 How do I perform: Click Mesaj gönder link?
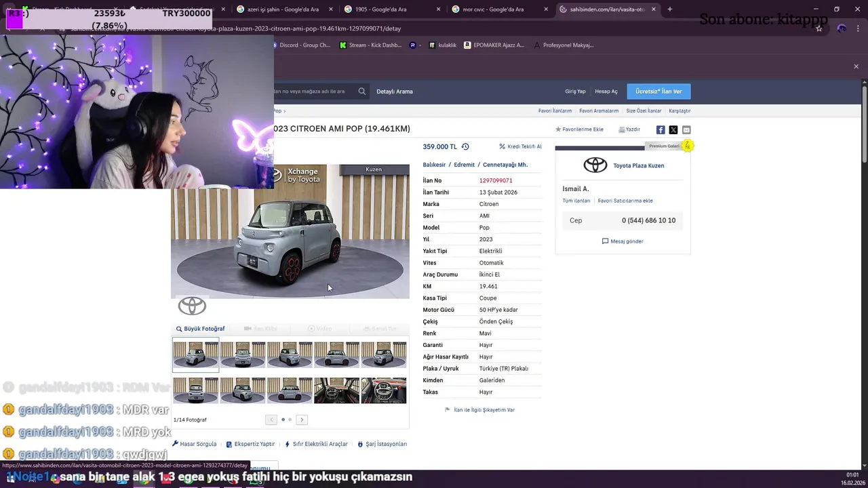pyautogui.click(x=623, y=241)
